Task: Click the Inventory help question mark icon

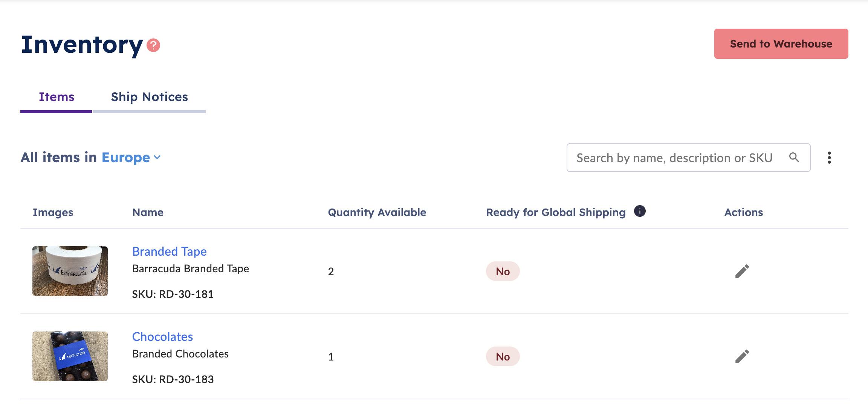Action: click(x=153, y=45)
